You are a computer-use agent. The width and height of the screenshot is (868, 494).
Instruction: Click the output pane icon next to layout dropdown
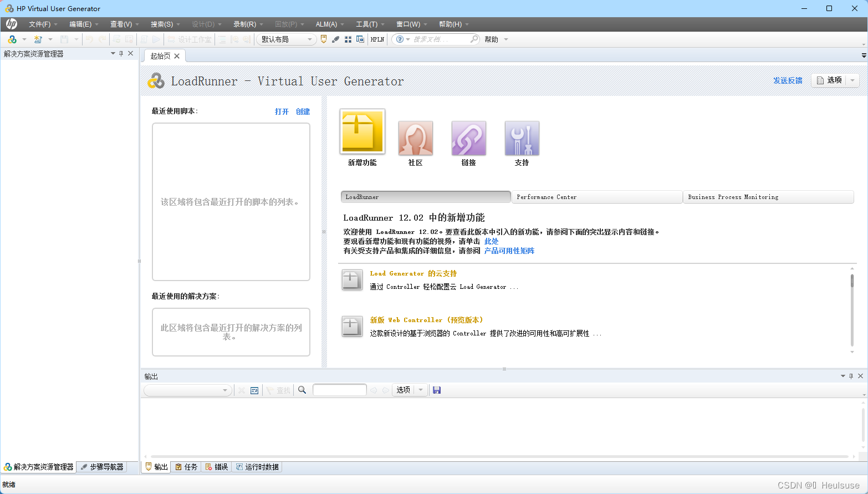tap(324, 39)
